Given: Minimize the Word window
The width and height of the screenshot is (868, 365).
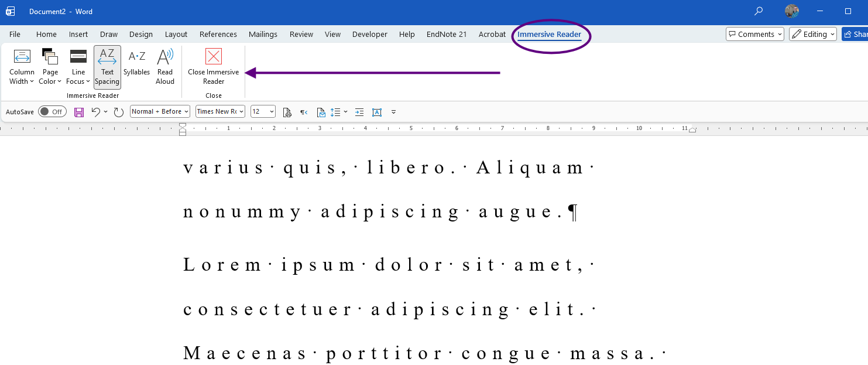Looking at the screenshot, I should [x=819, y=11].
